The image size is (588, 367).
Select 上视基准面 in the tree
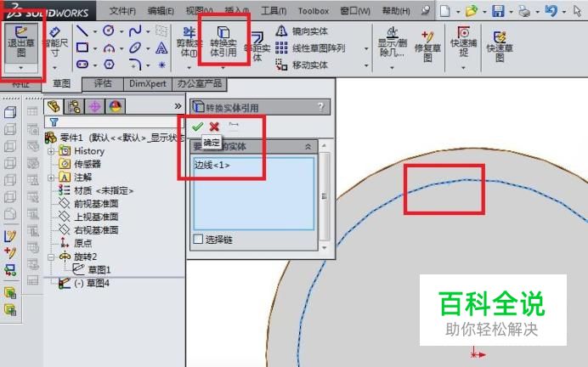tap(96, 217)
